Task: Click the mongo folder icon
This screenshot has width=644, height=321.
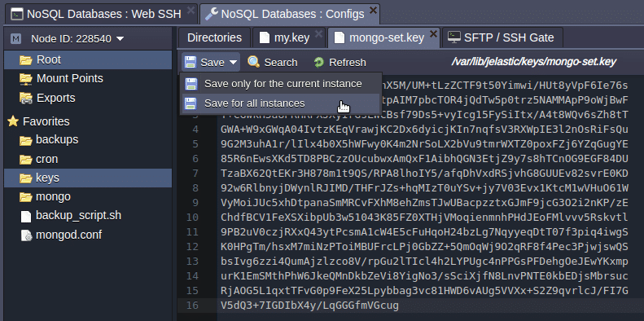Action: [26, 197]
